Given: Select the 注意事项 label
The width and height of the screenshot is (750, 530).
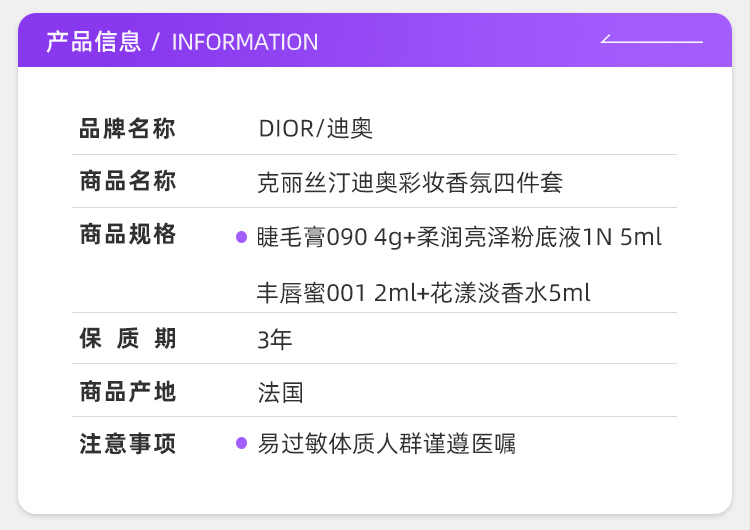Looking at the screenshot, I should pos(127,444).
